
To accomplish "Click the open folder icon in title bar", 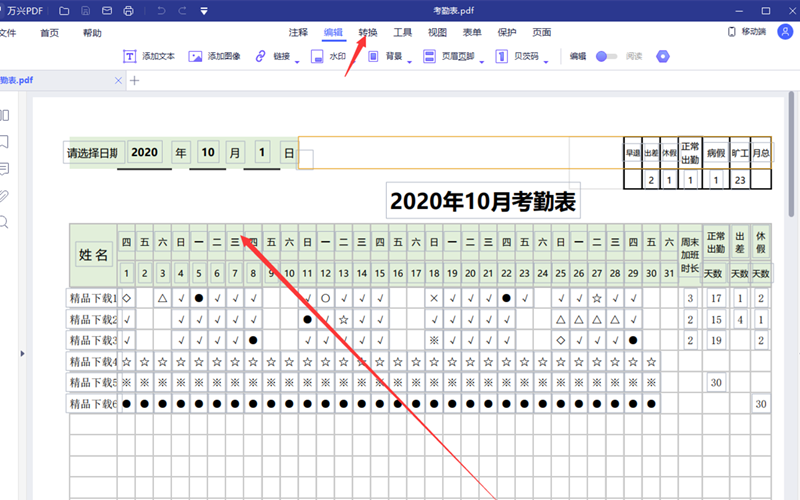I will coord(64,11).
